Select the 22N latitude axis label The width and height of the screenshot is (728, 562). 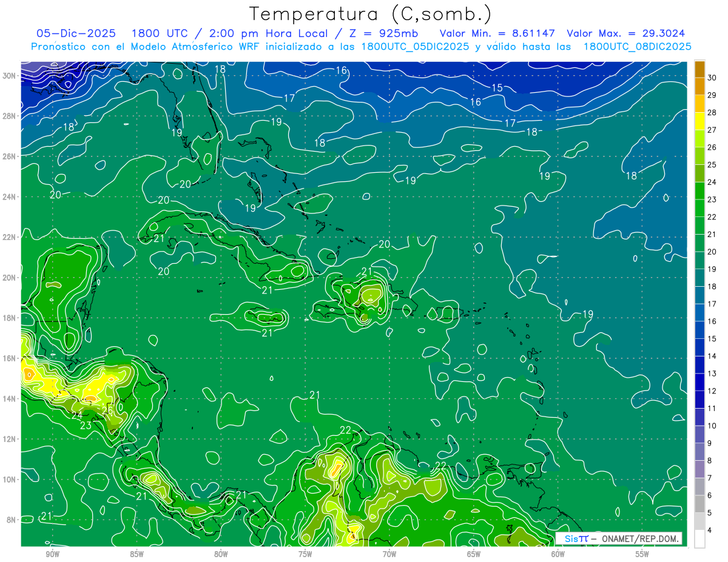tap(8, 237)
